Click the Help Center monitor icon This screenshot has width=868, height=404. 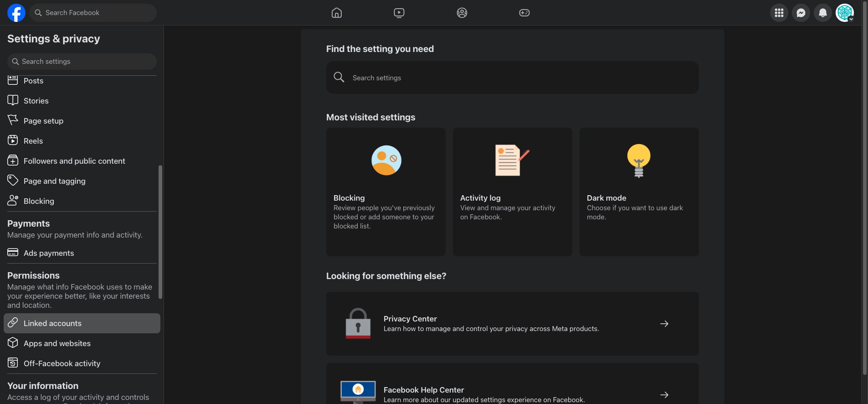point(358,392)
